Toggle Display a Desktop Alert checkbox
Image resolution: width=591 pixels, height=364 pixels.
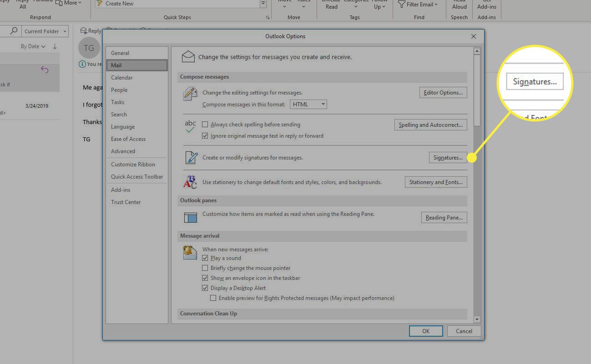pos(205,288)
